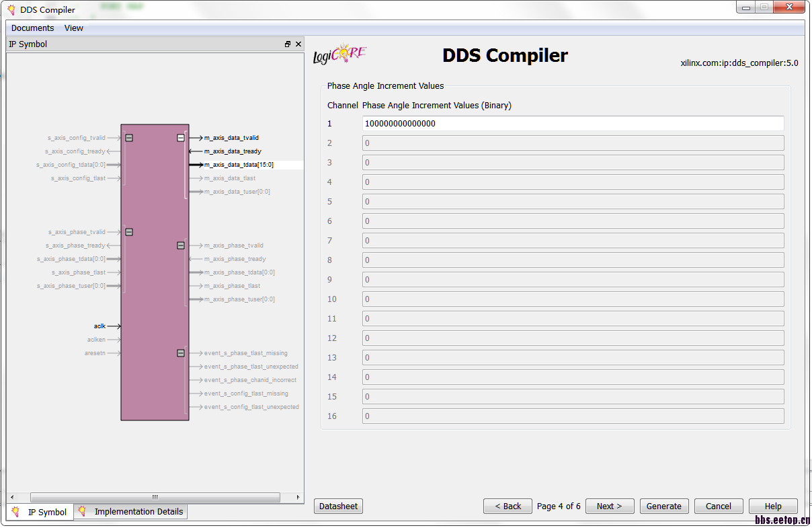The height and width of the screenshot is (528, 812).
Task: Click the channel 4 phase increment field
Action: tap(573, 182)
